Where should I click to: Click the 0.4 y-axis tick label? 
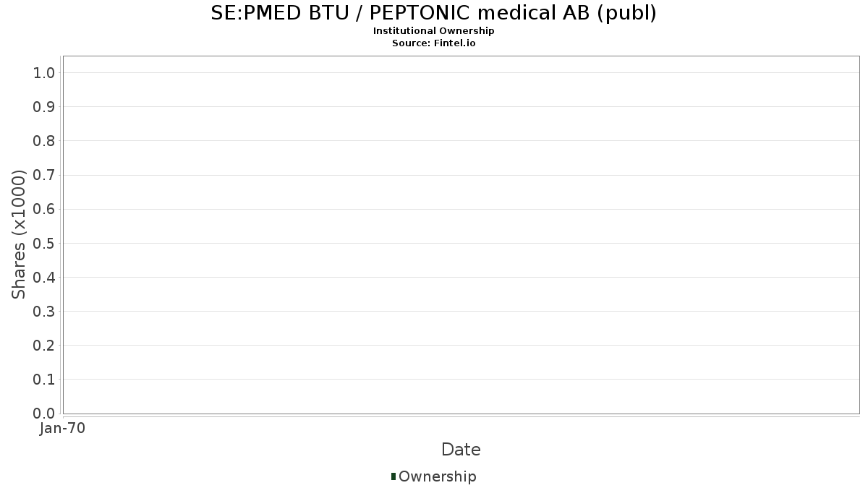point(44,278)
